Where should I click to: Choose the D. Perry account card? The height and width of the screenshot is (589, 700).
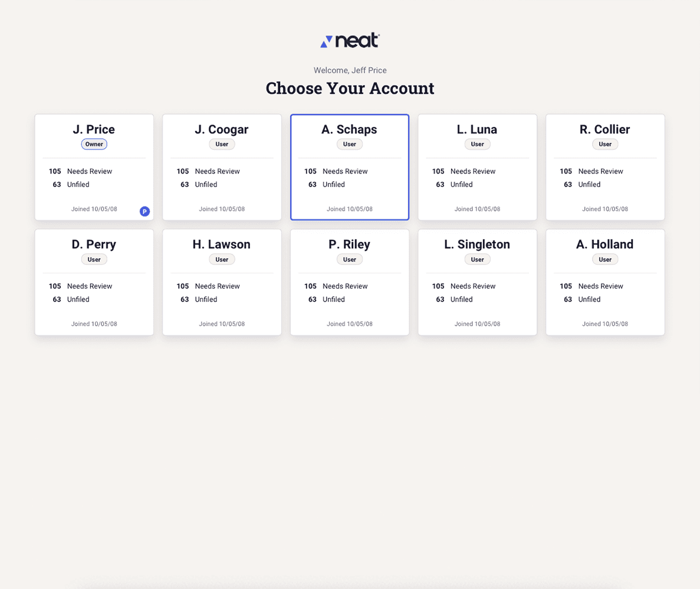(94, 283)
